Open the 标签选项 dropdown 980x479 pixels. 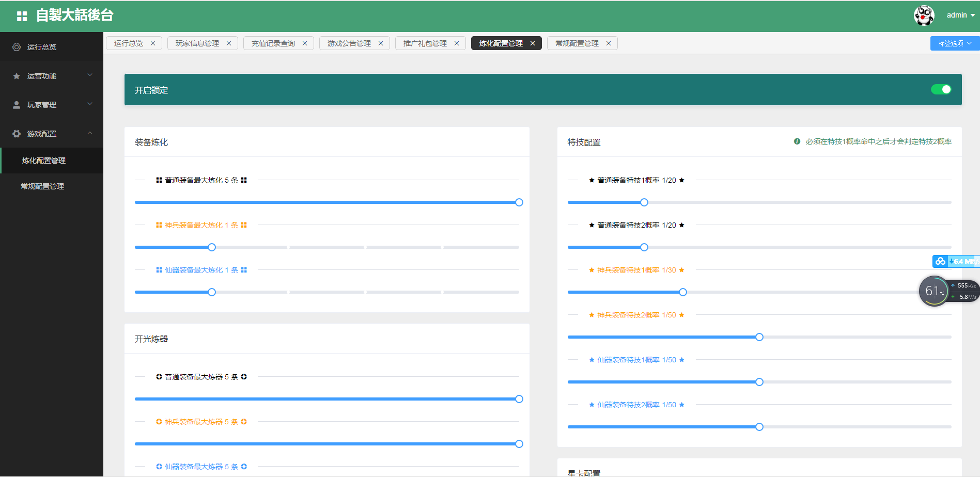[x=955, y=43]
